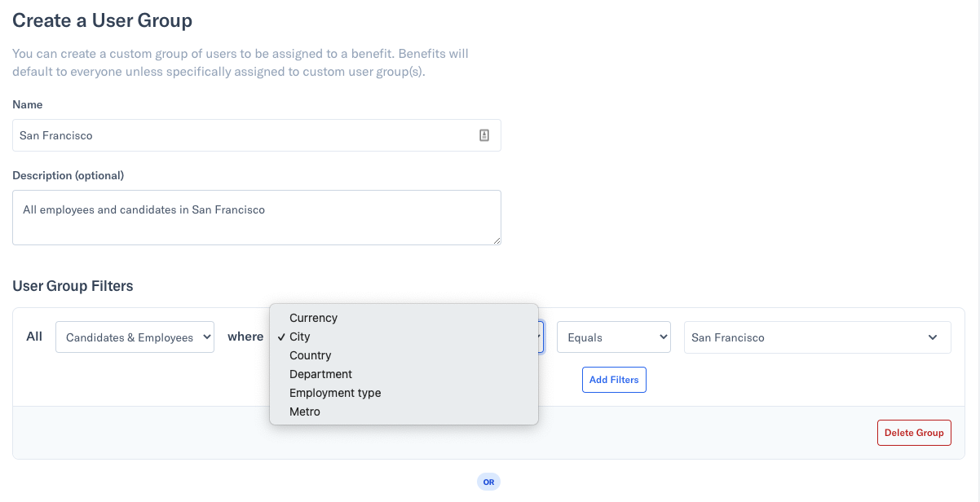The image size is (980, 502).
Task: Choose Employment type from the filter list
Action: (x=404, y=393)
